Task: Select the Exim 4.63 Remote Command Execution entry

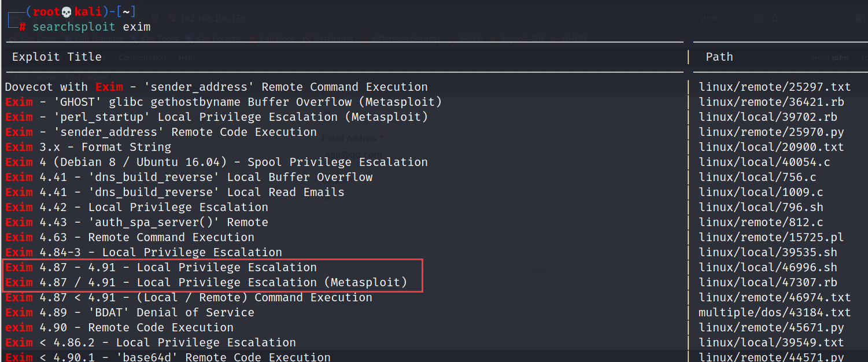Action: (130, 238)
